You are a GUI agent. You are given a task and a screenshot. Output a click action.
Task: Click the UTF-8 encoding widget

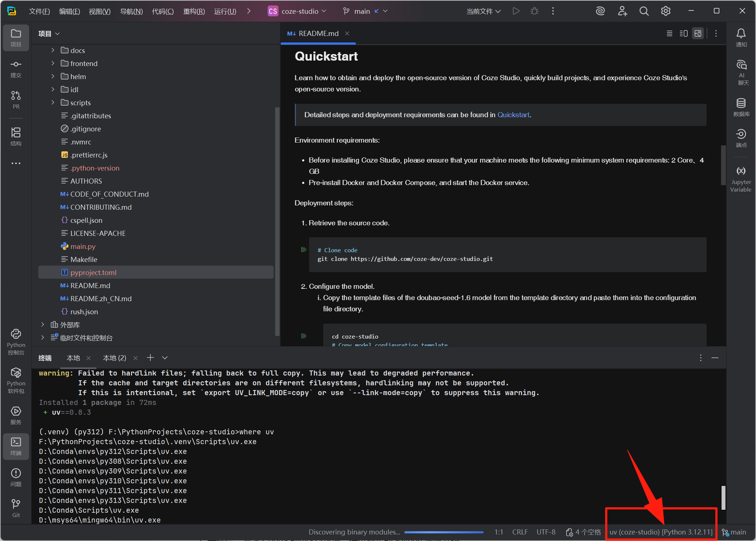tap(546, 532)
